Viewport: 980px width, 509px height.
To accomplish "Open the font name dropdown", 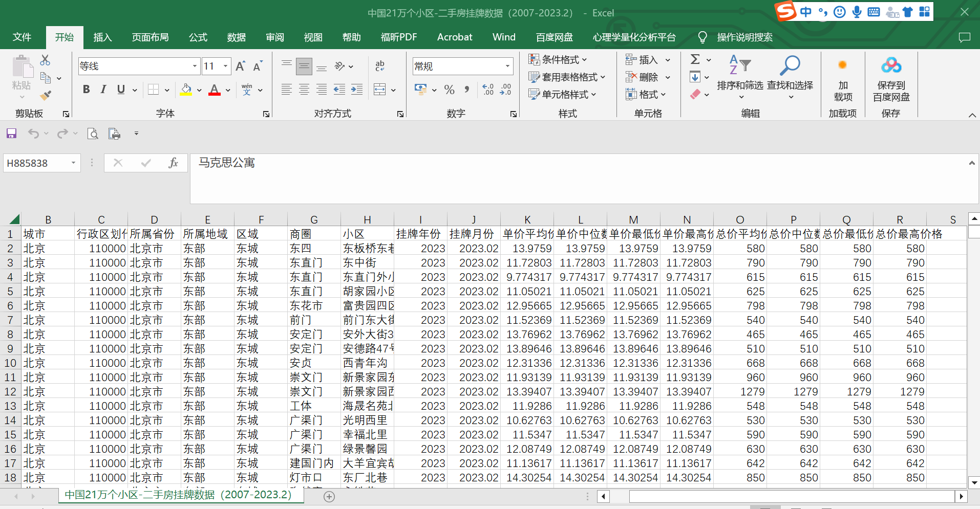I will pos(195,66).
